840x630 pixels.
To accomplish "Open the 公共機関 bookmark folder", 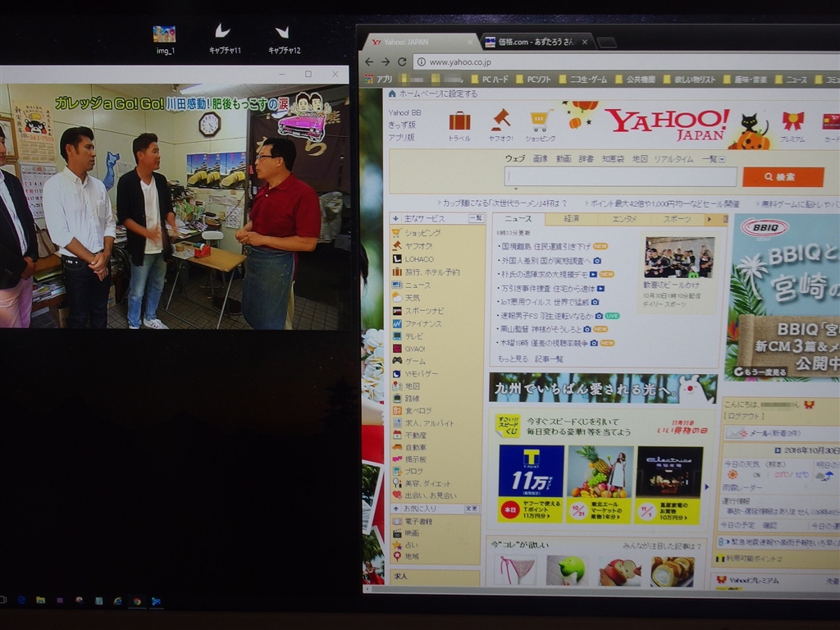I will coord(636,80).
